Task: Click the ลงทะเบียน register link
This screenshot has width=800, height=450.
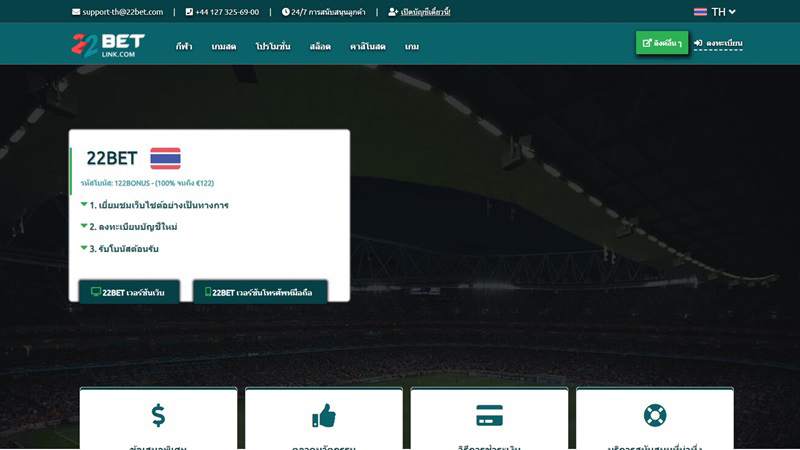Action: [718, 44]
